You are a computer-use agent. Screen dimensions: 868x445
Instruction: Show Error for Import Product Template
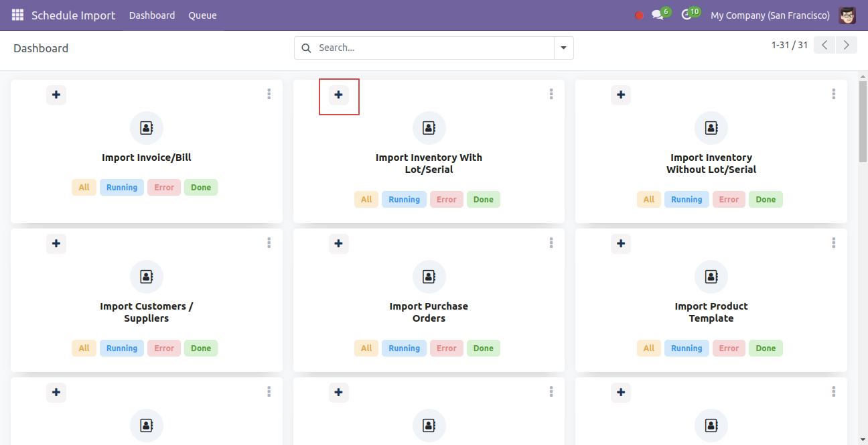point(729,348)
